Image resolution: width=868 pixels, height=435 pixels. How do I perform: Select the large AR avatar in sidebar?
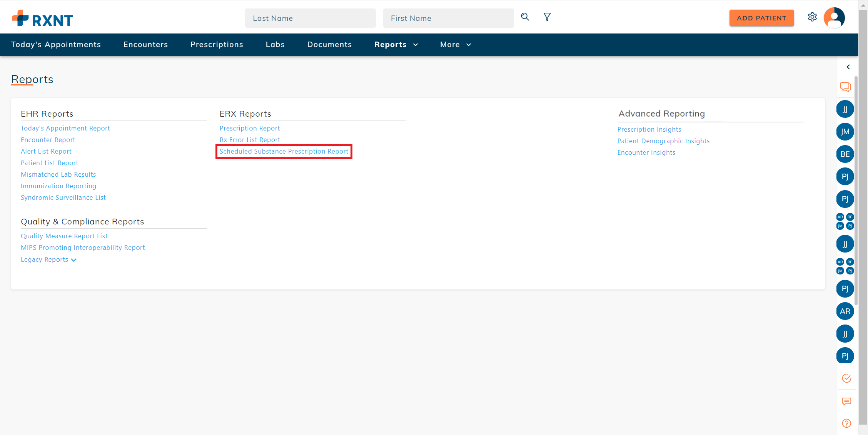(845, 311)
